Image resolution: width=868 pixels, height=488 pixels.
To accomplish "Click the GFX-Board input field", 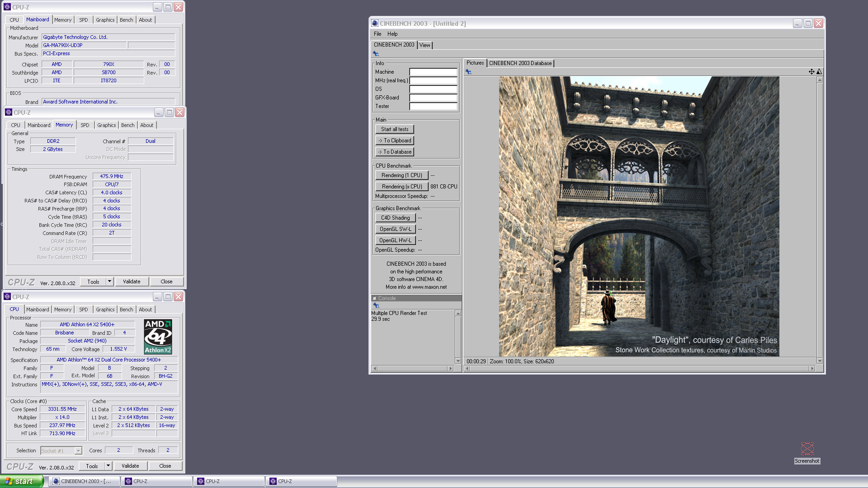I will tap(433, 98).
